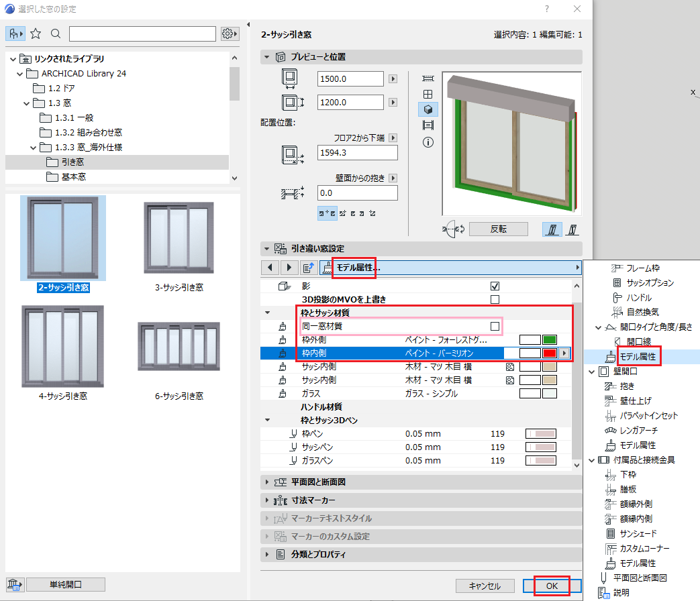Open 1.2 ドア folder in tree
Image resolution: width=700 pixels, height=601 pixels.
(62, 89)
